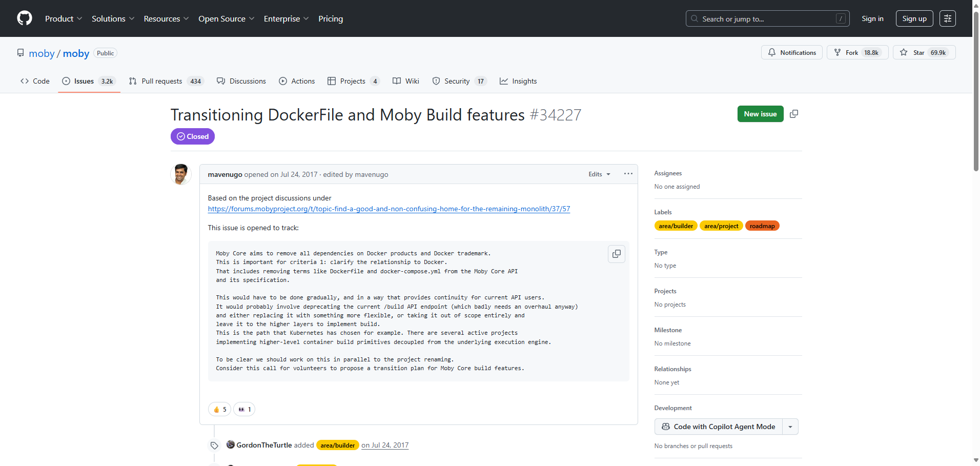Focus the Search or jump to field

[x=767, y=18]
